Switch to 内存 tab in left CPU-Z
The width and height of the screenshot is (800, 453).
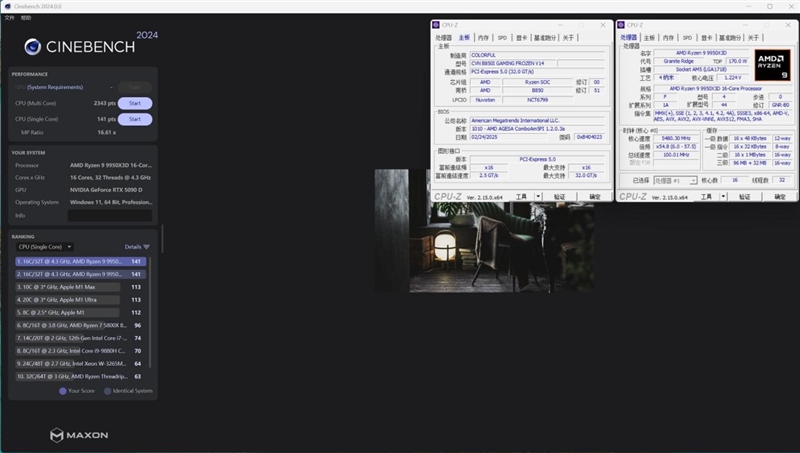pos(482,37)
